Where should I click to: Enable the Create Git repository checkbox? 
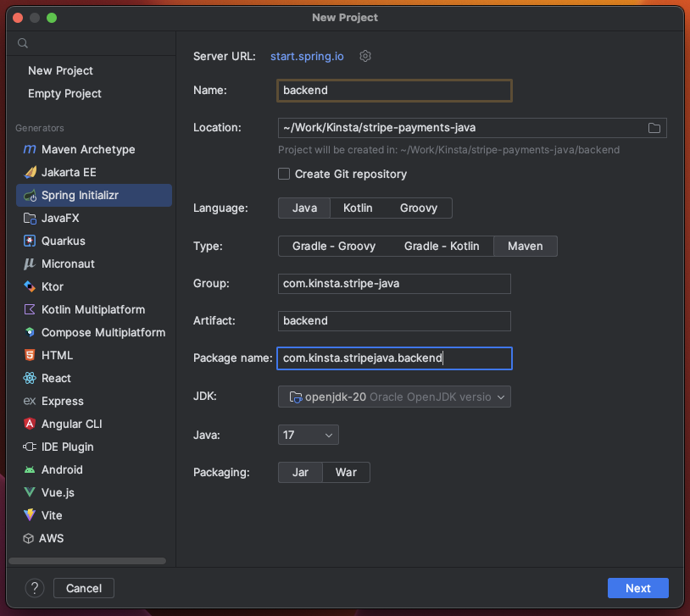tap(284, 173)
